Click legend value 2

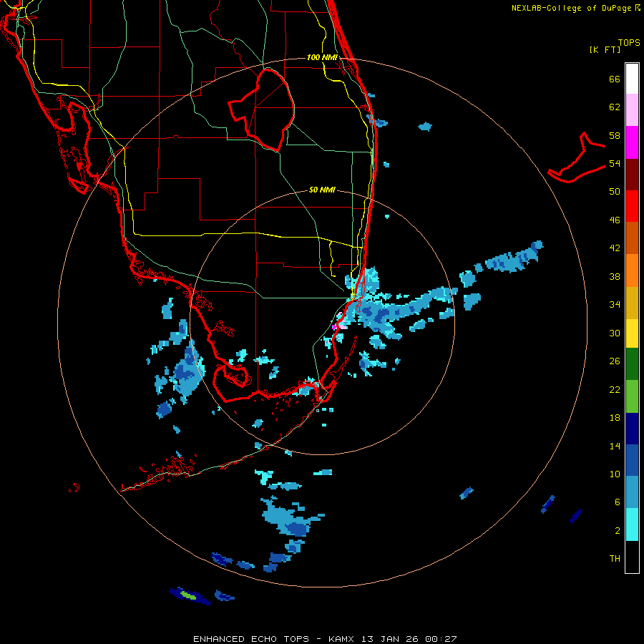tap(618, 531)
